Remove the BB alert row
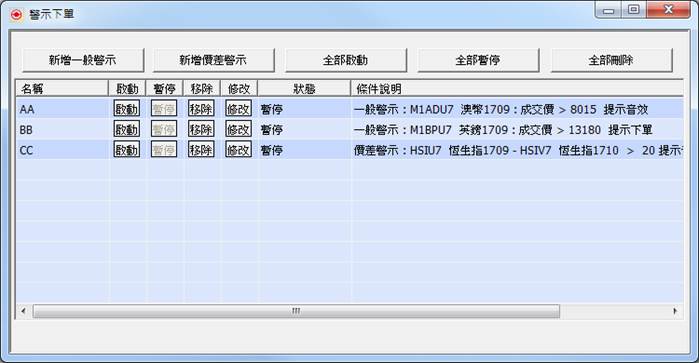 point(201,129)
